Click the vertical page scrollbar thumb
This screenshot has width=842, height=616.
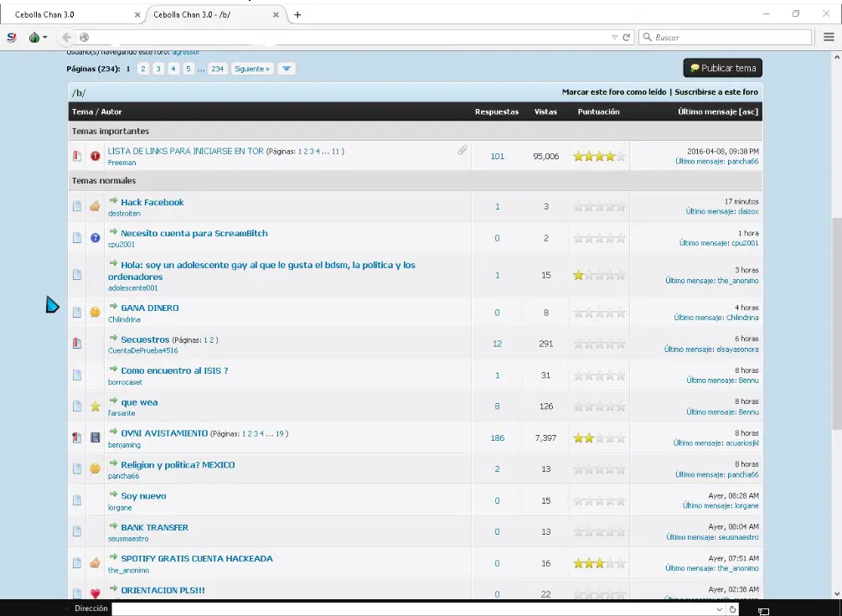tap(837, 324)
